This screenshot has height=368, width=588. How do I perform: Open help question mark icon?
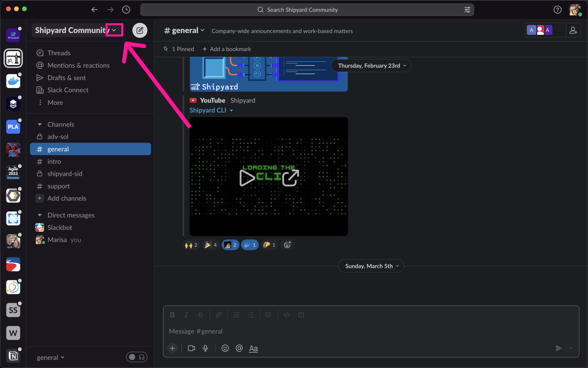(558, 10)
